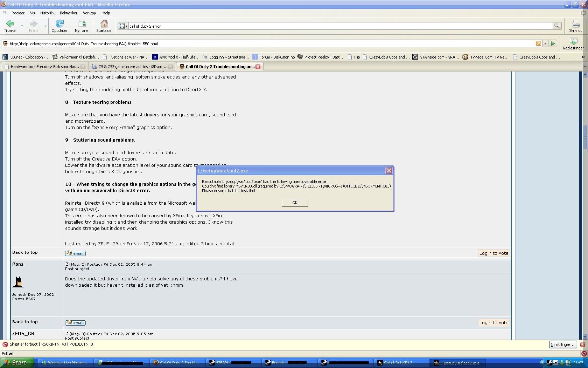The image size is (588, 368).
Task: Open Velkommen til Battlefi bookmark
Action: click(76, 57)
